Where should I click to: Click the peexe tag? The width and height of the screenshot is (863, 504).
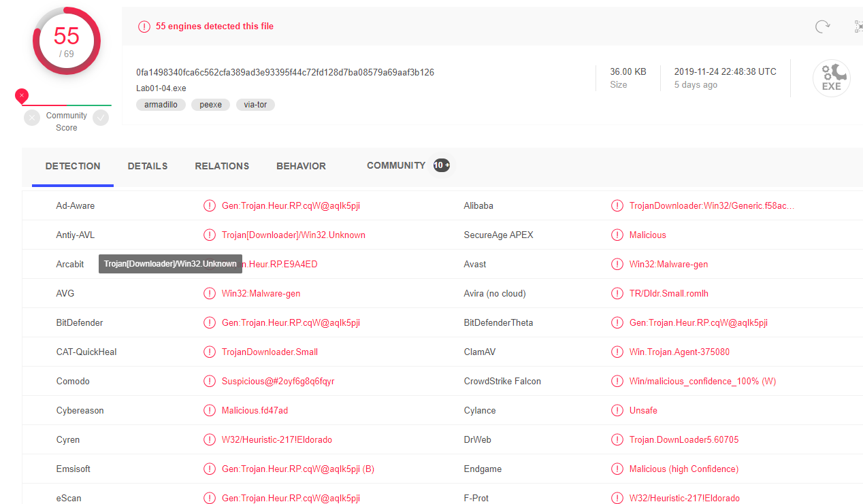pyautogui.click(x=211, y=105)
